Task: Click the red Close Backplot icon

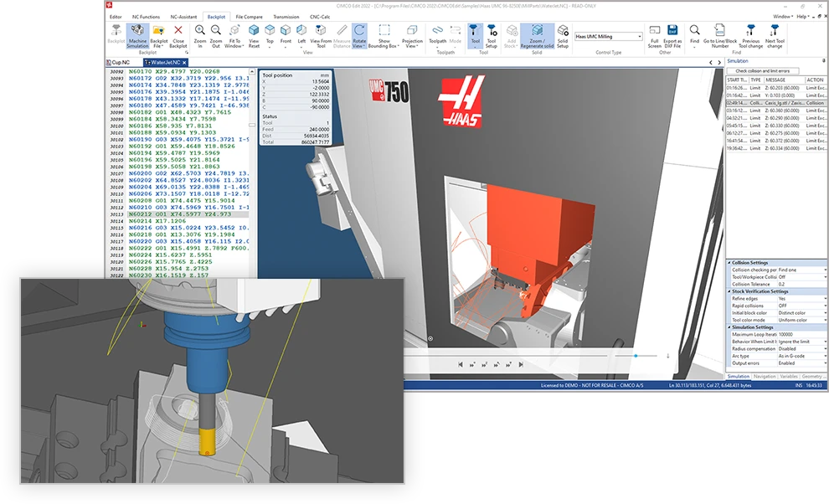Action: 178,35
